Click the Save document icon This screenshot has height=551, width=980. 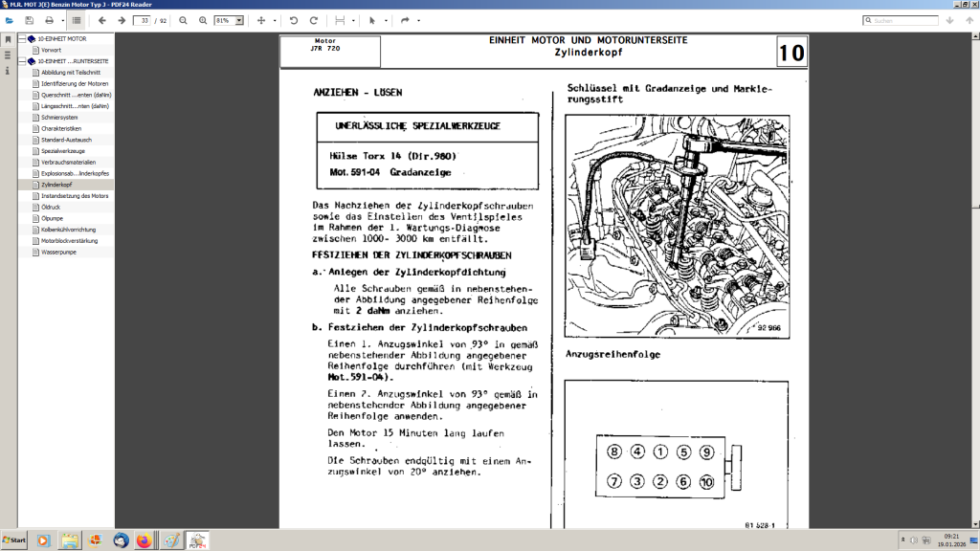click(30, 20)
